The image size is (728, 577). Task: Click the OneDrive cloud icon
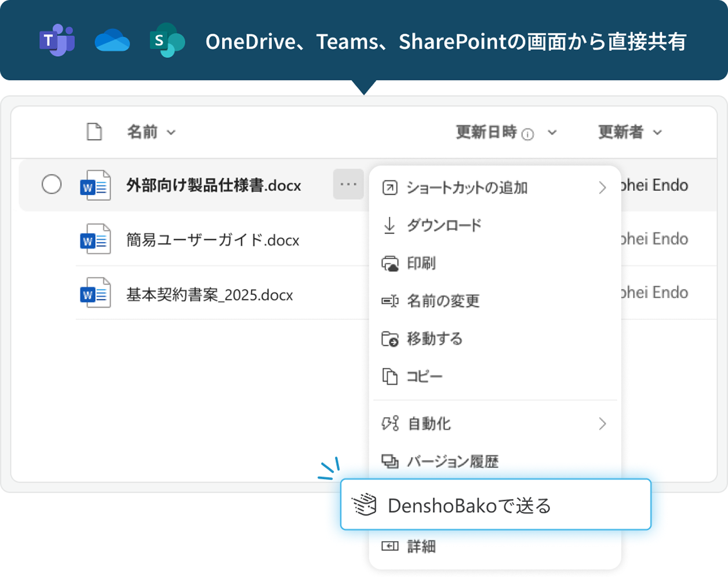[x=112, y=41]
